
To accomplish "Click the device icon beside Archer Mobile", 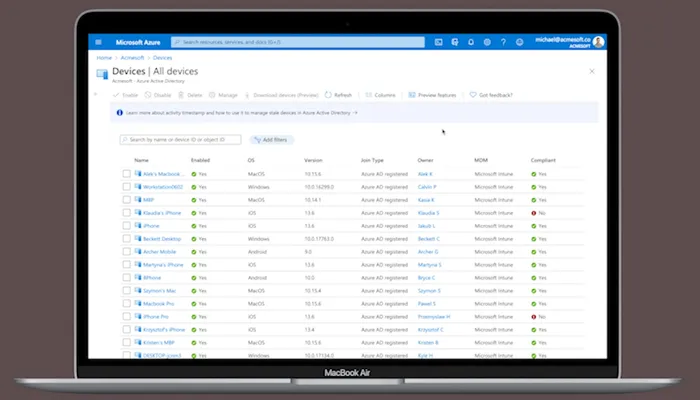I will coord(138,251).
